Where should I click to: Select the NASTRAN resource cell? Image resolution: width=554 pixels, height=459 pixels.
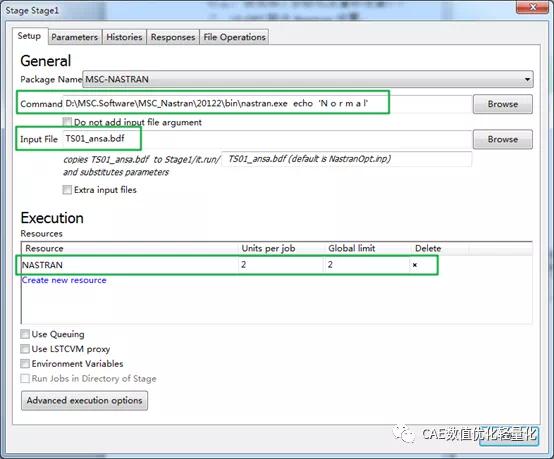(130, 265)
